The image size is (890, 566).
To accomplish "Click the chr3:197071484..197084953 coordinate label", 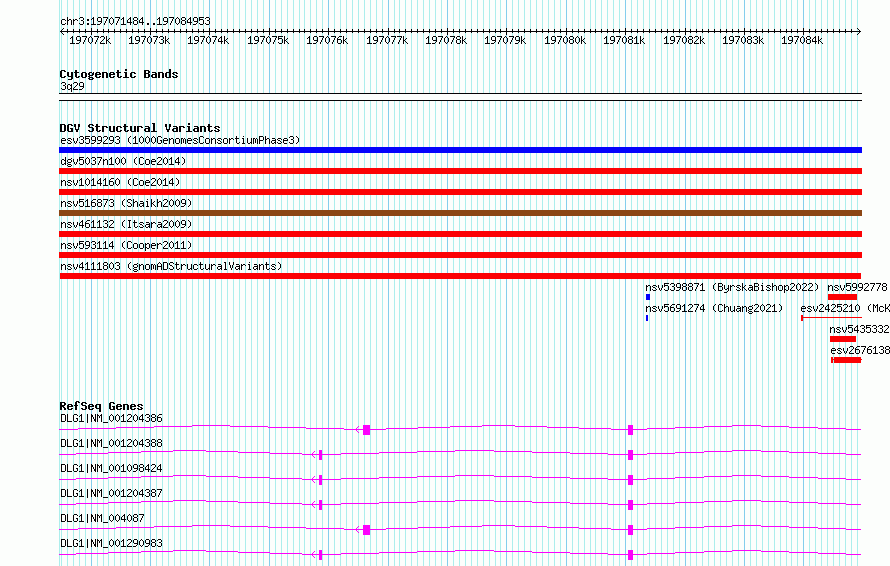I will tap(135, 21).
